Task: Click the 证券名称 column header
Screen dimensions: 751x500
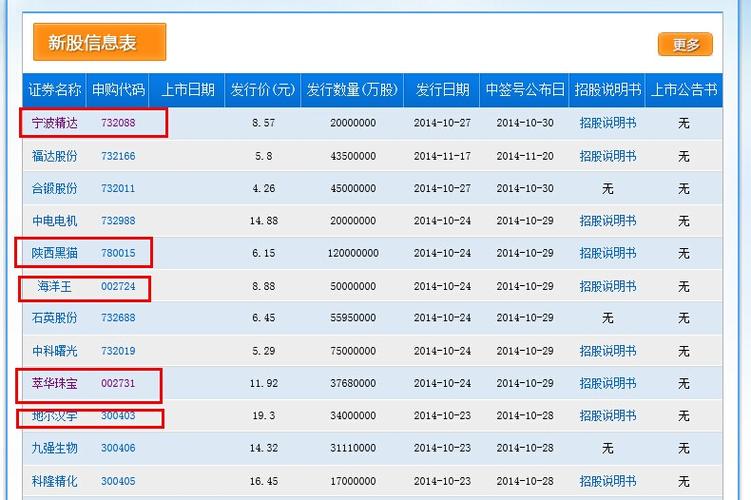Action: pyautogui.click(x=55, y=90)
